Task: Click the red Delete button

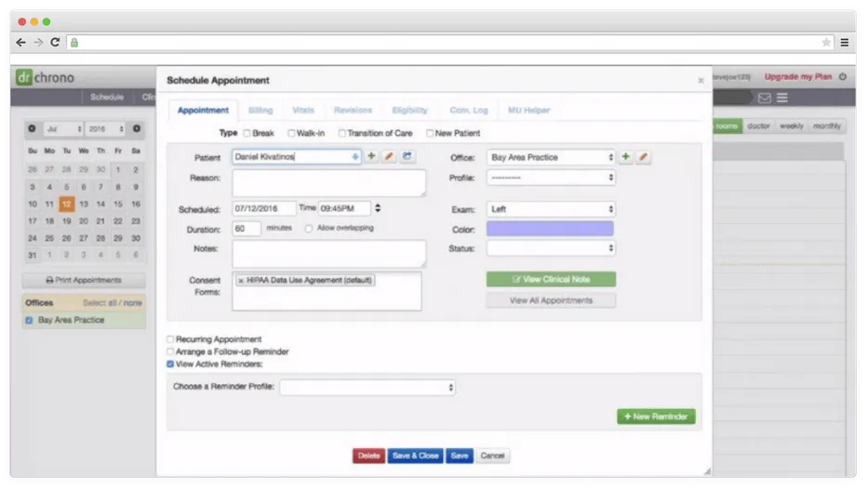Action: coord(368,456)
